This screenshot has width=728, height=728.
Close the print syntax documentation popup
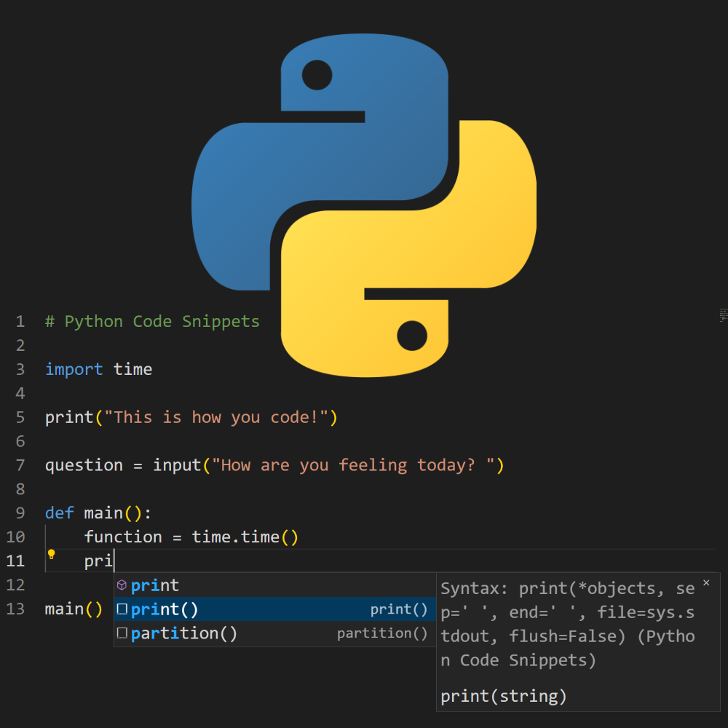tap(706, 583)
